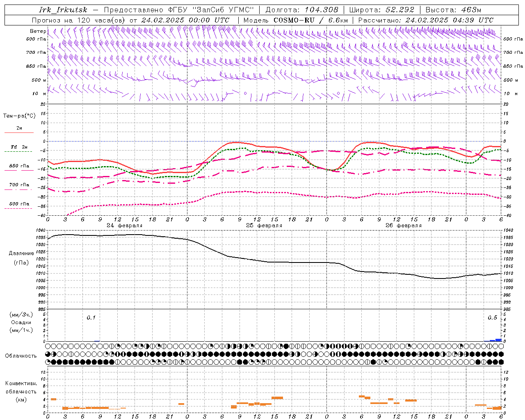Screen dimensions: 525x420
Task: Click the "(км)" unit label of convective cloudiness
Action: point(21,400)
